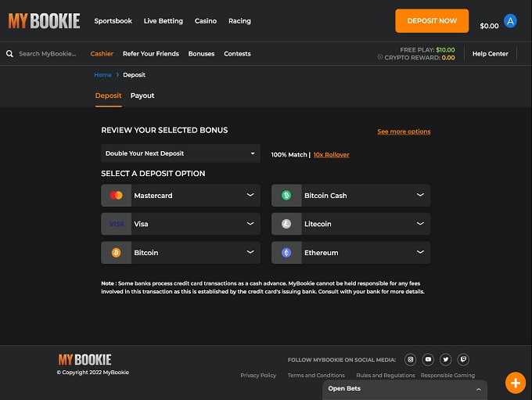
Task: Select the Cashier menu item
Action: (102, 54)
